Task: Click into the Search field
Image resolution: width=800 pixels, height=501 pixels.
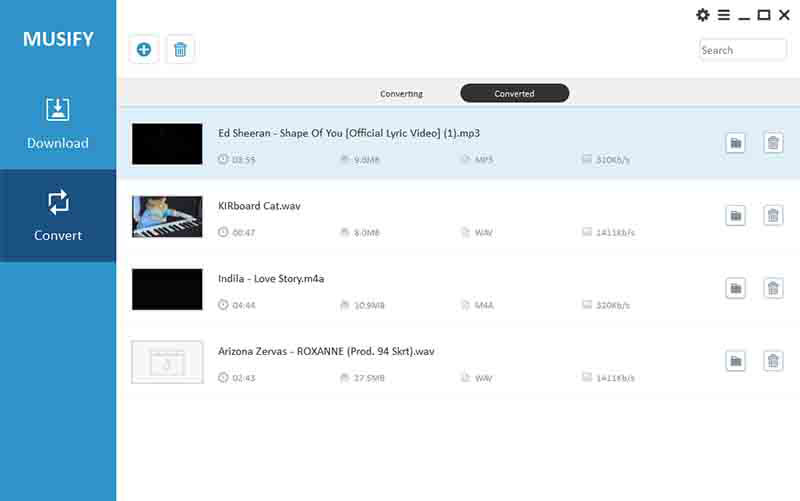Action: click(742, 50)
